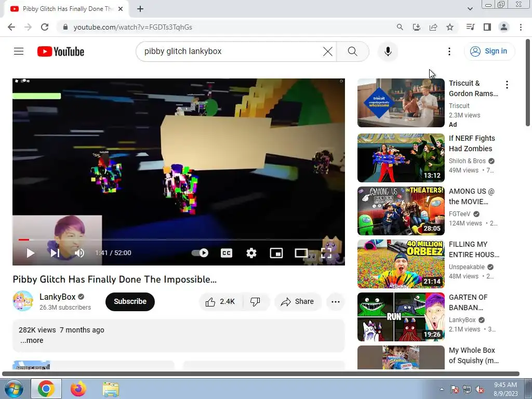This screenshot has height=399, width=532.
Task: Open the FILLING MY ENTIRE HOUSE video title
Action: (474, 249)
